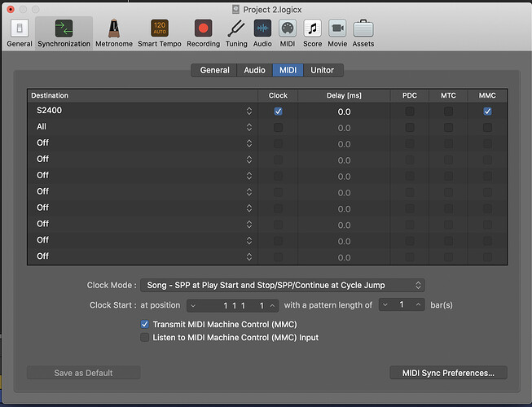Select the Synchronization settings icon
This screenshot has height=407, width=532.
click(x=64, y=33)
